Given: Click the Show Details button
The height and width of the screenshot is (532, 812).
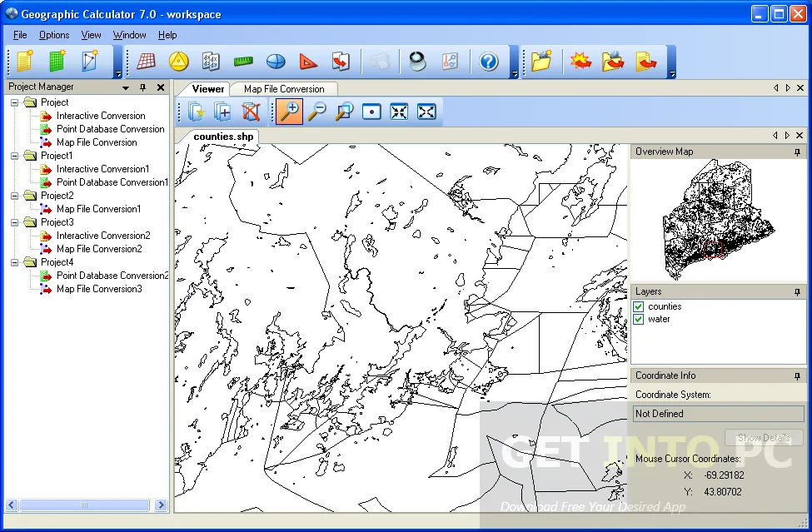Looking at the screenshot, I should (x=765, y=438).
